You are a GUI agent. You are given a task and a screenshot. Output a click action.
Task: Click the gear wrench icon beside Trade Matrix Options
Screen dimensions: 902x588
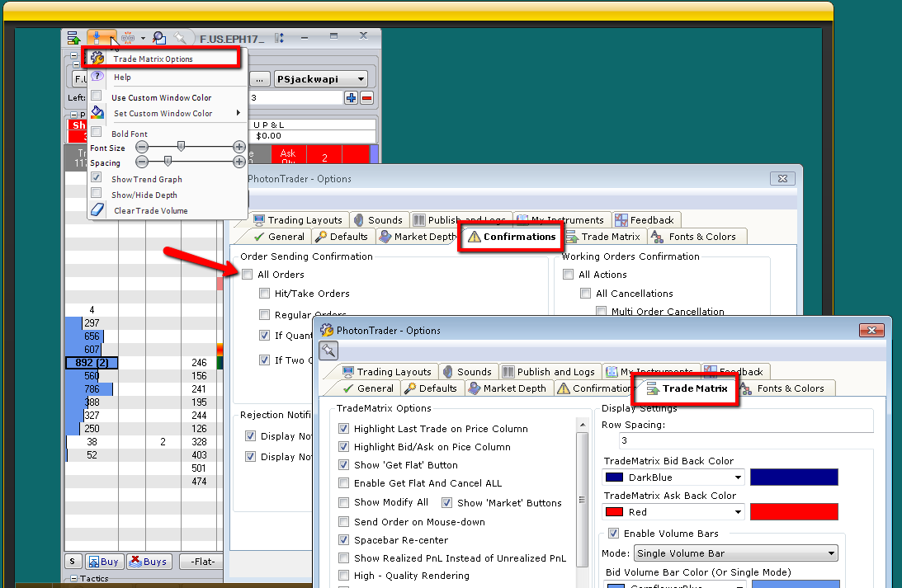tap(97, 58)
